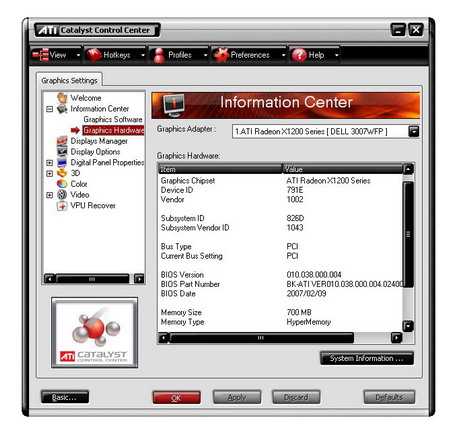
Task: Click the VPU Recover first-aid icon
Action: coord(62,205)
